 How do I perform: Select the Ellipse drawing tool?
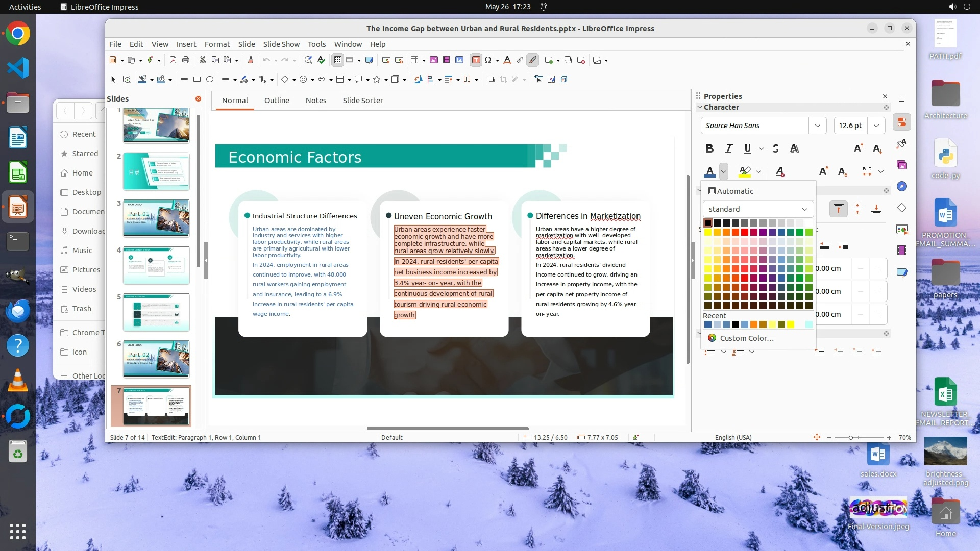pyautogui.click(x=209, y=79)
